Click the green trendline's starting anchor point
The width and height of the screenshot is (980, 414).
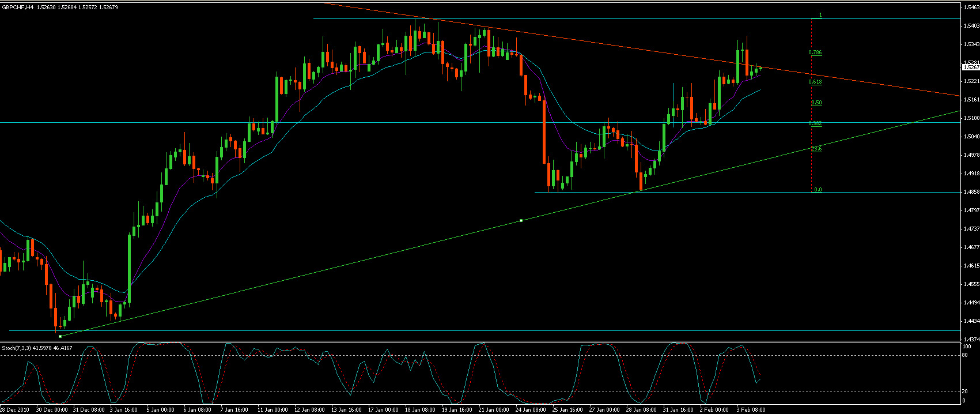coord(60,336)
